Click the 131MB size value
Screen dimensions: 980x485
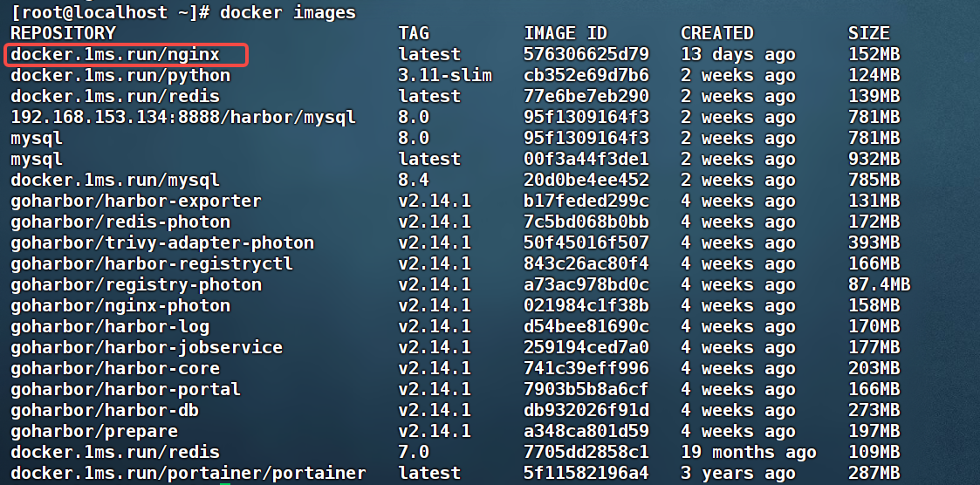(x=874, y=202)
